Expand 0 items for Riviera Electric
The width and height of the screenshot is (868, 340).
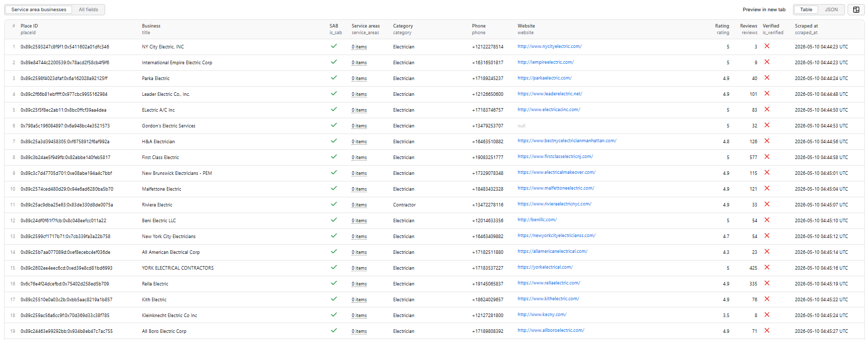point(359,205)
